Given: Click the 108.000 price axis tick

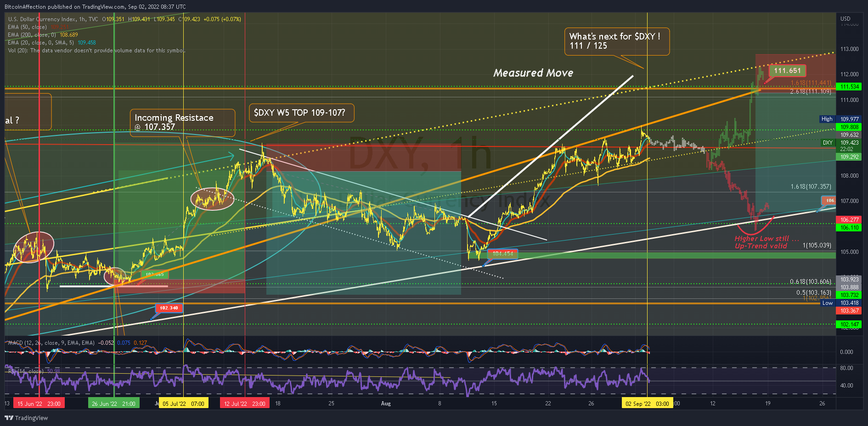Looking at the screenshot, I should [849, 176].
